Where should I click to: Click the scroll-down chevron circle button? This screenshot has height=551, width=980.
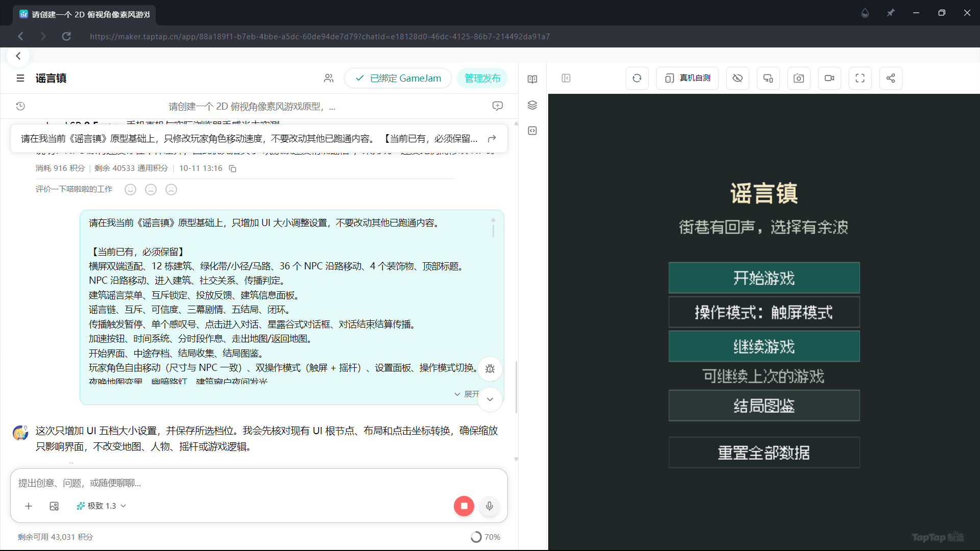click(x=490, y=399)
